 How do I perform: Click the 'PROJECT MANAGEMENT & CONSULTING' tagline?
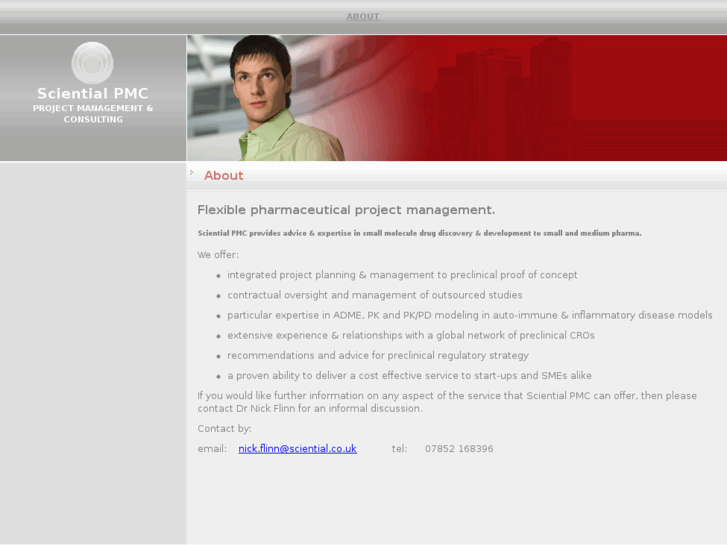[93, 114]
